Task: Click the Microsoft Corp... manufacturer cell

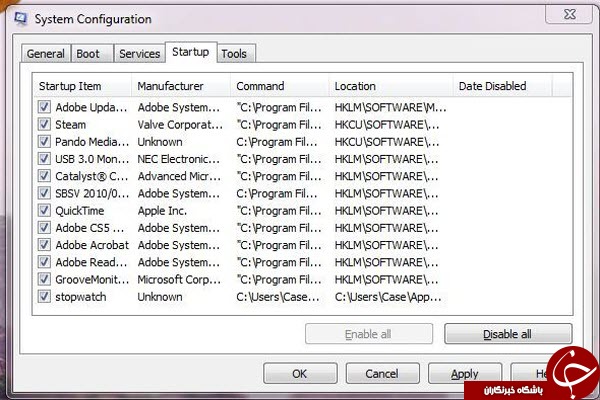Action: point(179,279)
